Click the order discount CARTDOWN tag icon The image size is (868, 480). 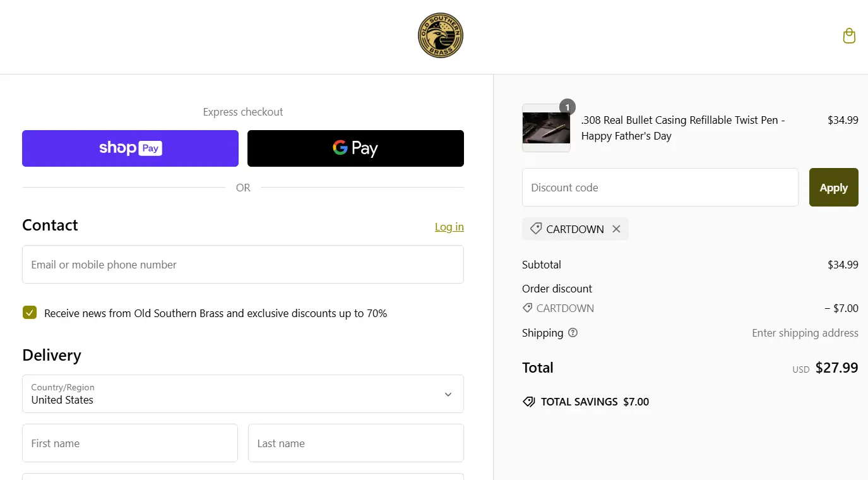click(528, 308)
